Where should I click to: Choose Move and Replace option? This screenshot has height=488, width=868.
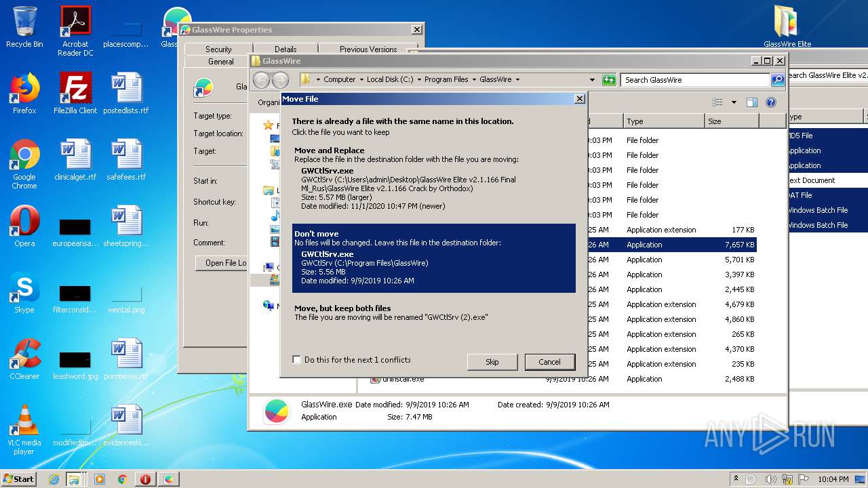[x=434, y=178]
